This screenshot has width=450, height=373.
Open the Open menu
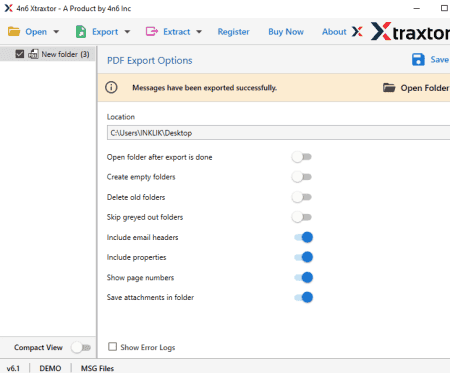pos(36,32)
